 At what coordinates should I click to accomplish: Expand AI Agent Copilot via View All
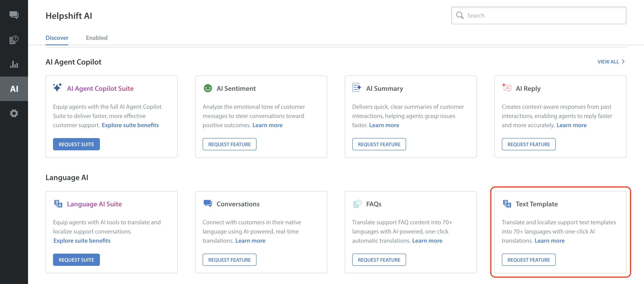pyautogui.click(x=611, y=62)
